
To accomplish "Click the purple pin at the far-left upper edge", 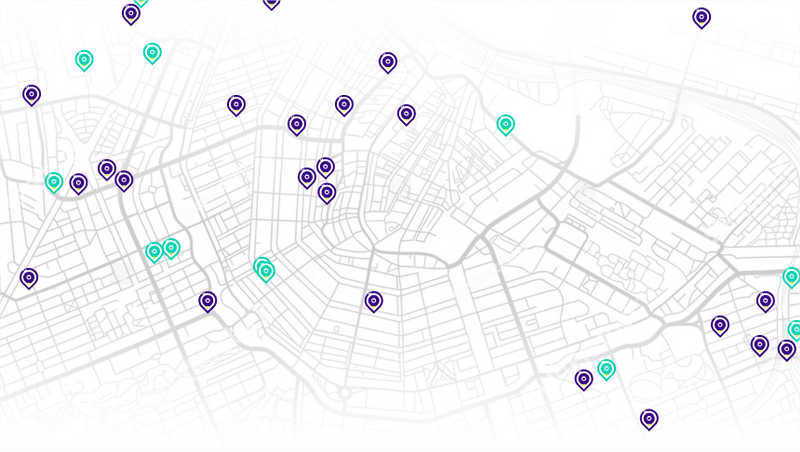I will pos(32,95).
